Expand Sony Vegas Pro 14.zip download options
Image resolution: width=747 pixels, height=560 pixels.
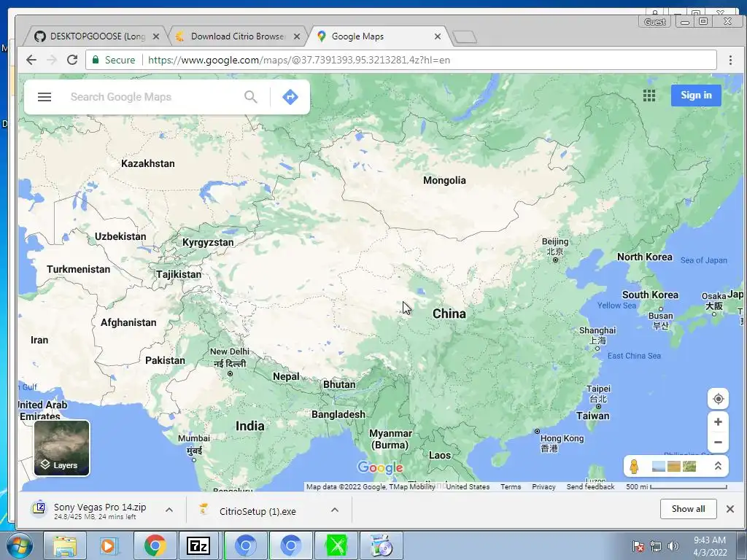click(169, 510)
